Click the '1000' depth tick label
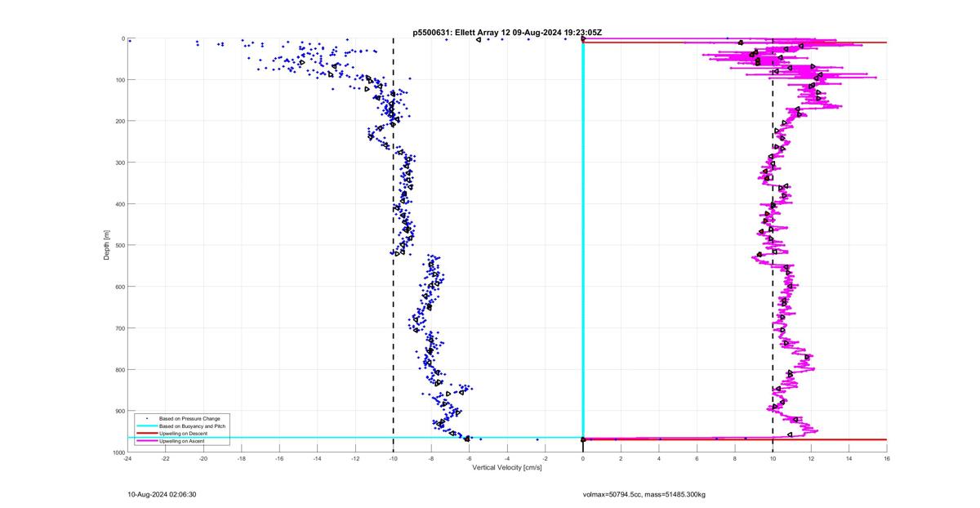 pyautogui.click(x=118, y=452)
